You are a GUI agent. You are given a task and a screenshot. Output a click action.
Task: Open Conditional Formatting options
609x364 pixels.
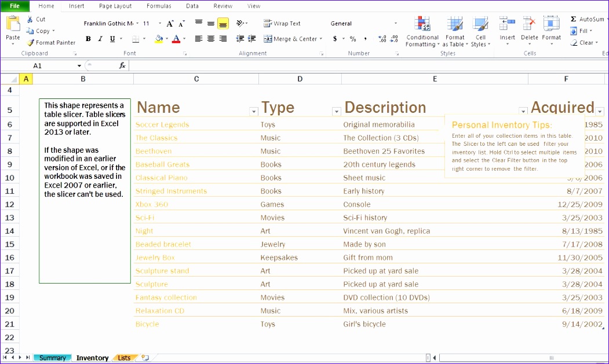(x=422, y=32)
